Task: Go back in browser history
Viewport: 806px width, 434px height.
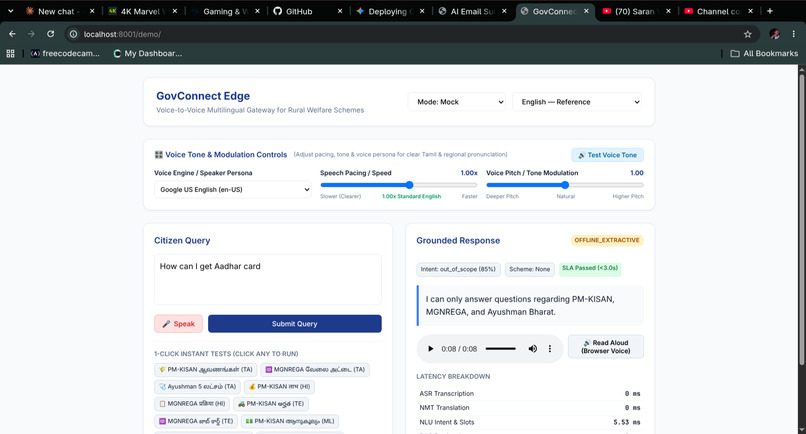Action: pos(12,34)
